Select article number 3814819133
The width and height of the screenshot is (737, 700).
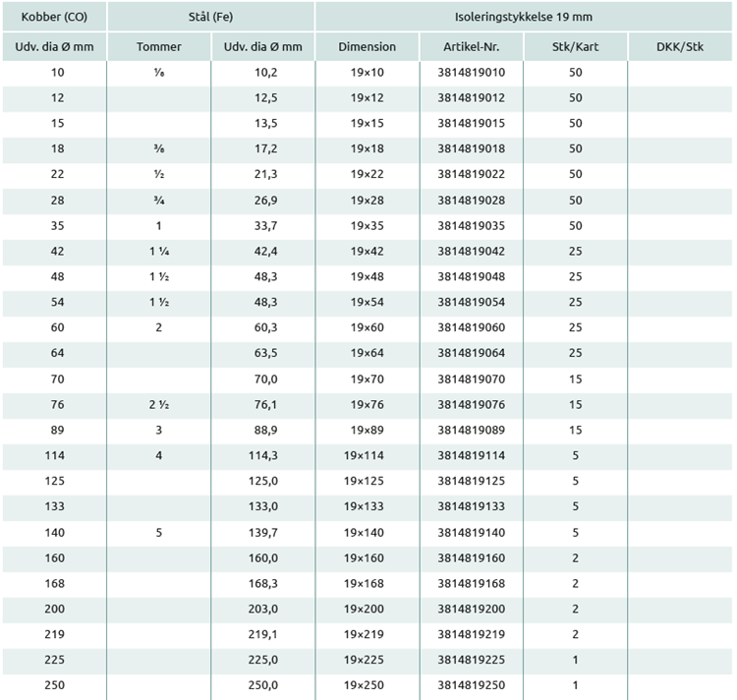pyautogui.click(x=472, y=506)
